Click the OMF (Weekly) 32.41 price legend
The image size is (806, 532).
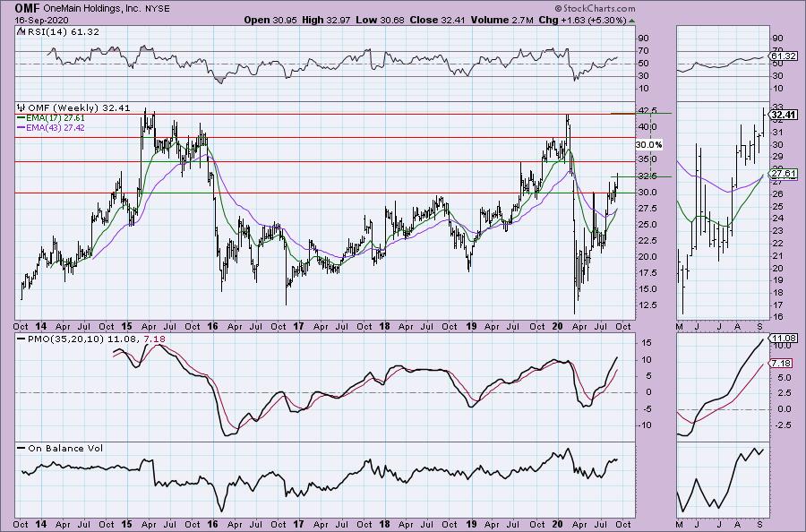[x=79, y=108]
